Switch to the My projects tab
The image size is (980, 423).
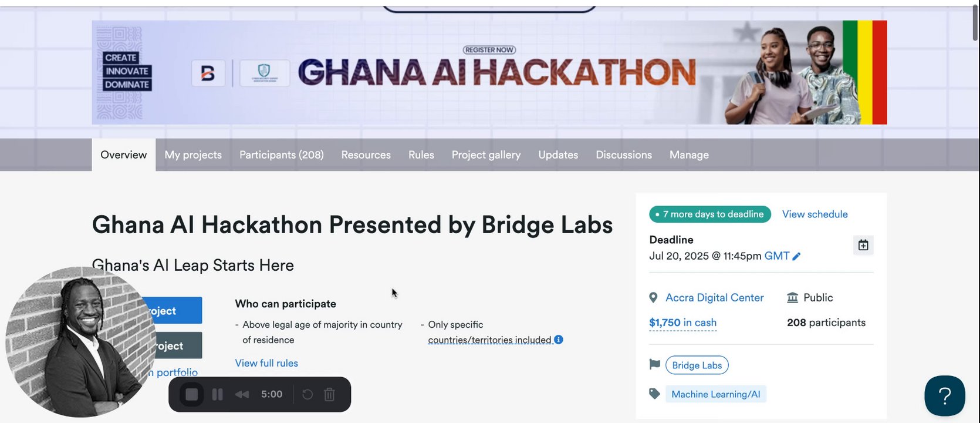point(193,155)
